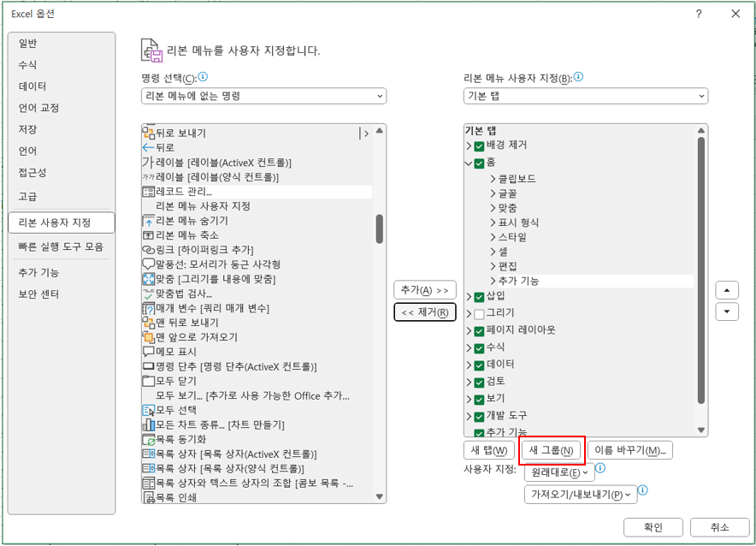
Task: Click the 목록 동기화 icon
Action: (149, 439)
